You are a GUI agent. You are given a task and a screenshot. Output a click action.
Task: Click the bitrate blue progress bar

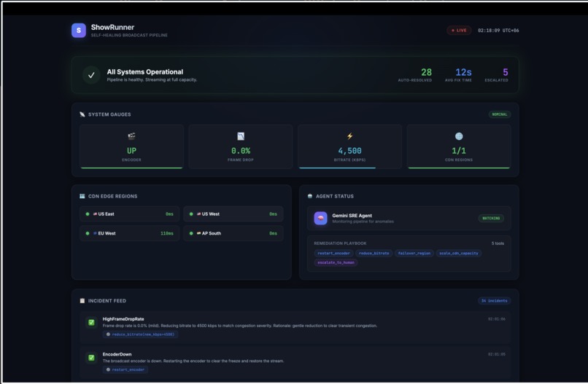337,168
